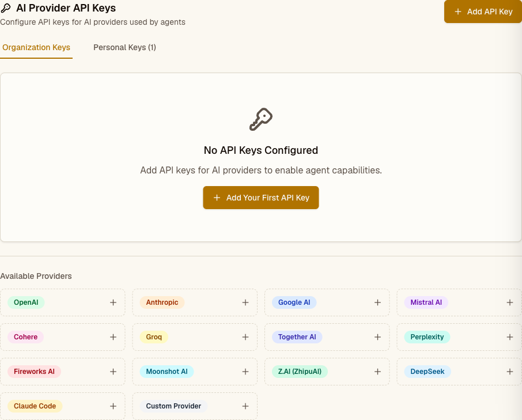Click the 'AI Provider API Keys' title
522x420 pixels.
[x=66, y=8]
